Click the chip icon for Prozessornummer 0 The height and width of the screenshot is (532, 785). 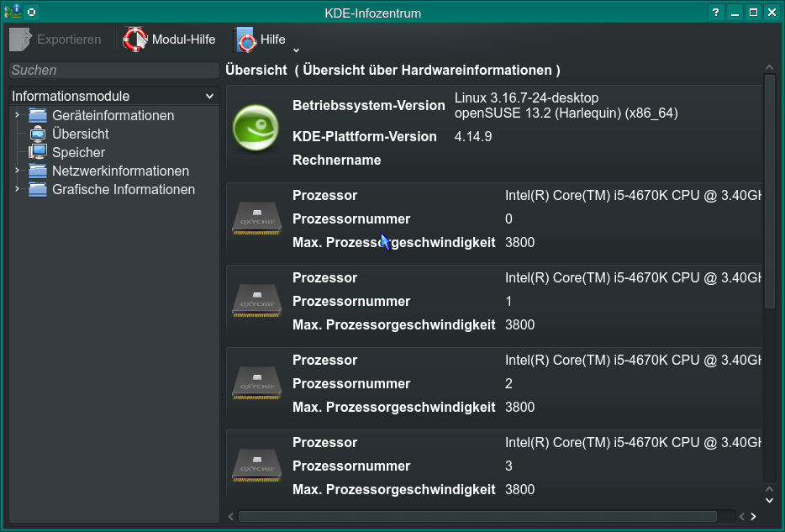click(x=256, y=219)
